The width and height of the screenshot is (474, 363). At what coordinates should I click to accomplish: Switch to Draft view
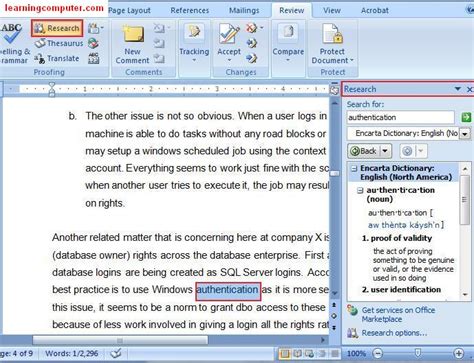pos(334,353)
